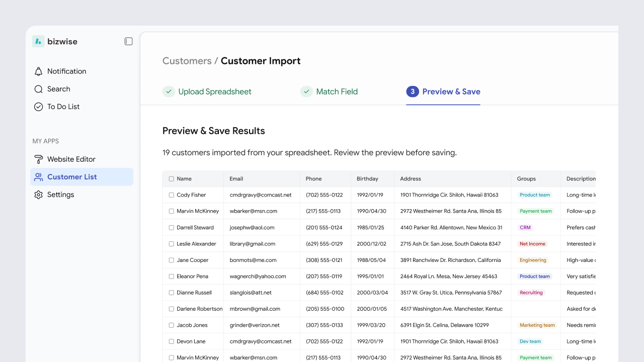Open To Do List in sidebar
This screenshot has width=644, height=362.
(x=82, y=107)
